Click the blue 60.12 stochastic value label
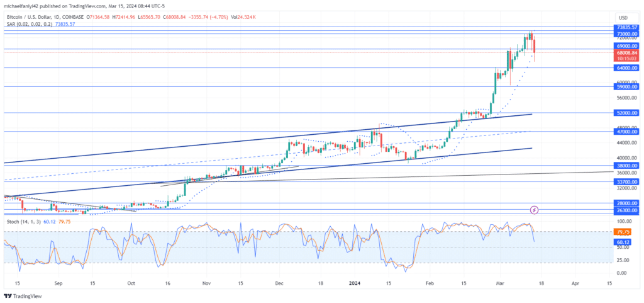 pos(623,243)
